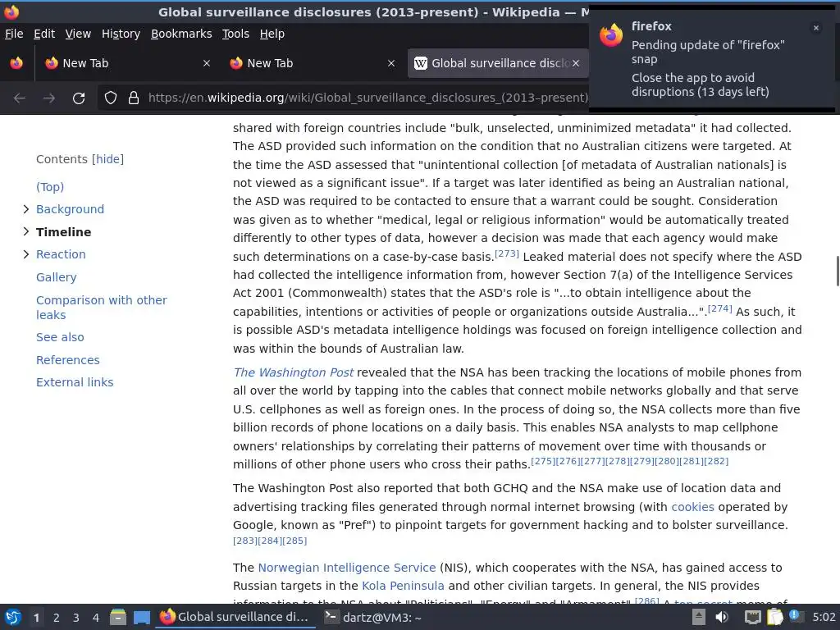
Task: Click the Firefox View icon in tab bar
Action: (16, 63)
